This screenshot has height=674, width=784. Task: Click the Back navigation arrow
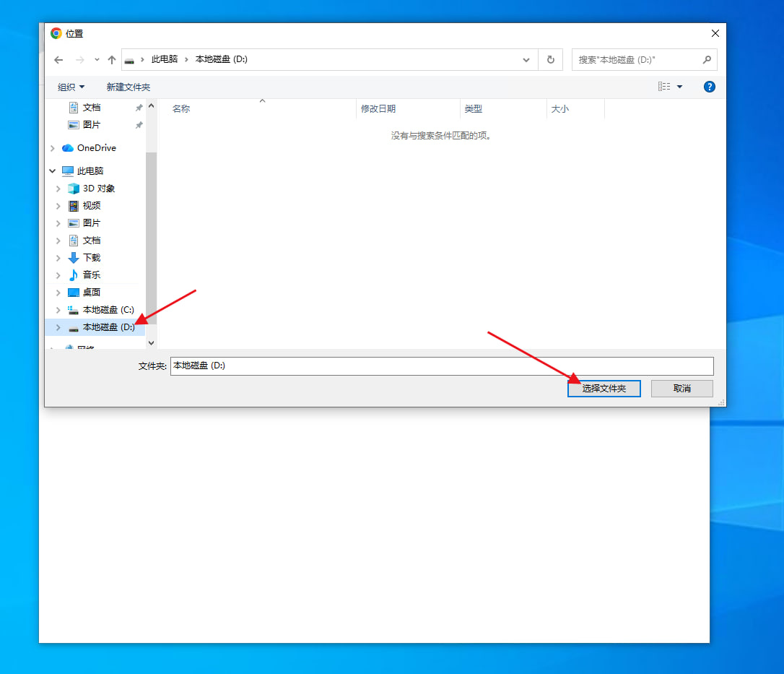58,60
